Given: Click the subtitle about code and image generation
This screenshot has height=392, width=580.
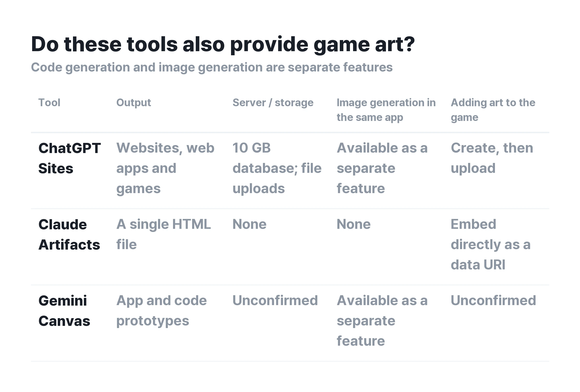Looking at the screenshot, I should pyautogui.click(x=212, y=68).
